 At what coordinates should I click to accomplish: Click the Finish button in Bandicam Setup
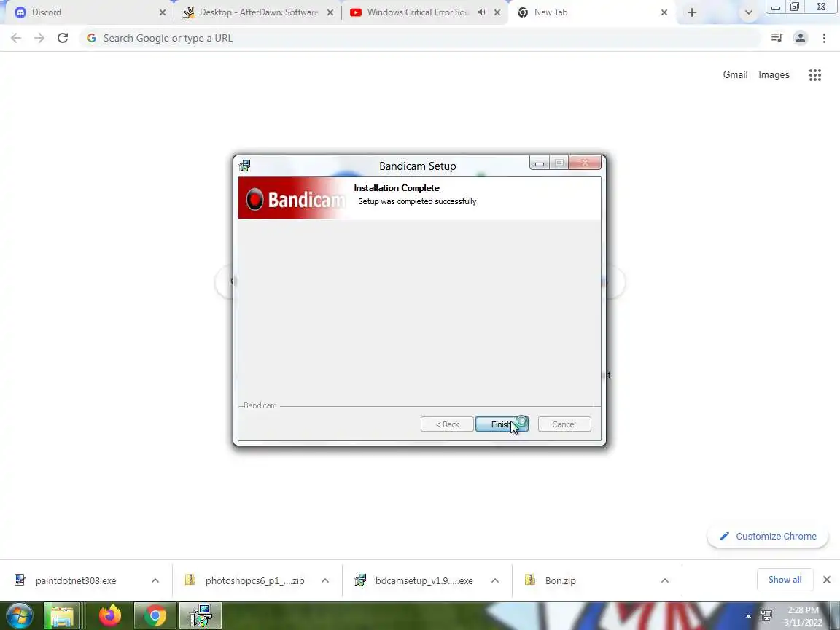pos(502,424)
